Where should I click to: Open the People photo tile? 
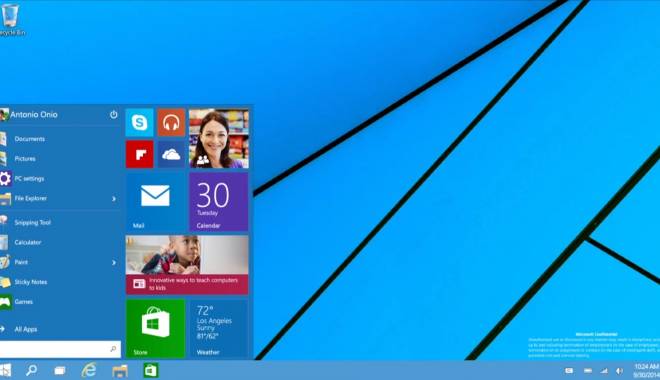pyautogui.click(x=219, y=138)
